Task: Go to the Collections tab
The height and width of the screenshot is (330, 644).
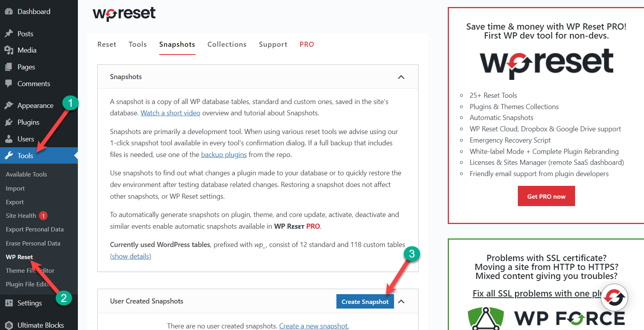Action: click(227, 44)
